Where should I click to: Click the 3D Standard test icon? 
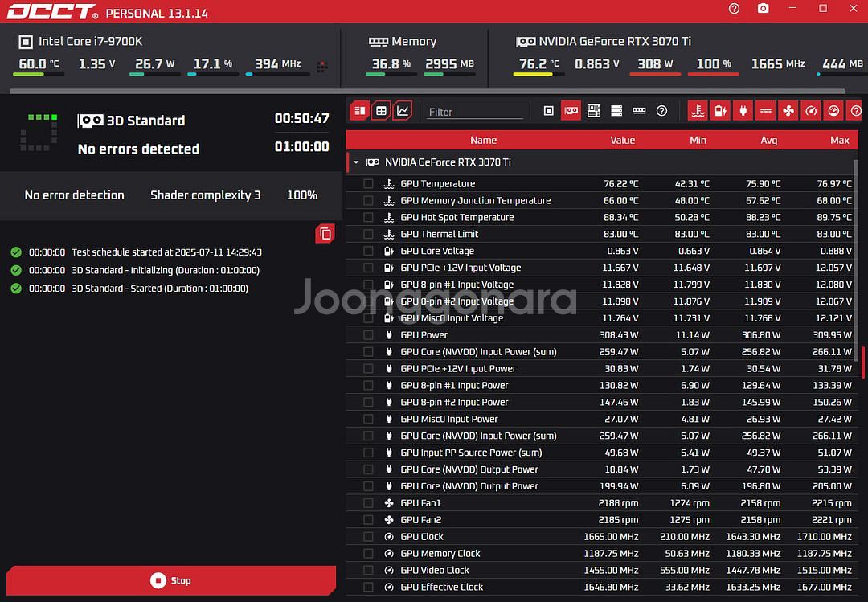point(90,121)
